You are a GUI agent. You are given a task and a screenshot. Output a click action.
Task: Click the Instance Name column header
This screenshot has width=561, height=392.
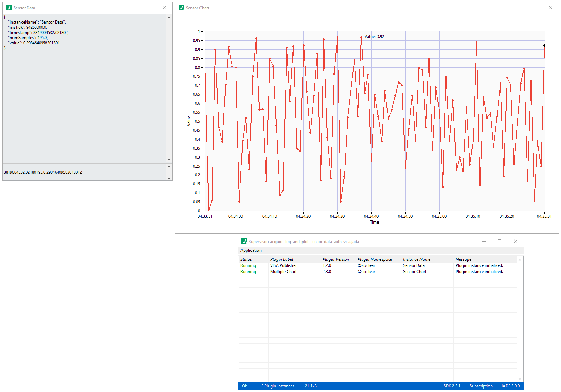pos(417,259)
